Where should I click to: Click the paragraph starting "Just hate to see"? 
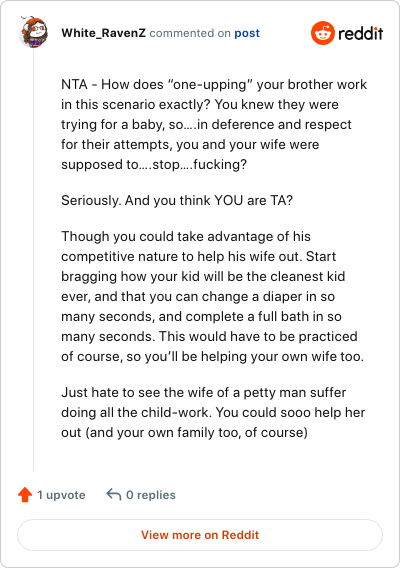coord(213,412)
